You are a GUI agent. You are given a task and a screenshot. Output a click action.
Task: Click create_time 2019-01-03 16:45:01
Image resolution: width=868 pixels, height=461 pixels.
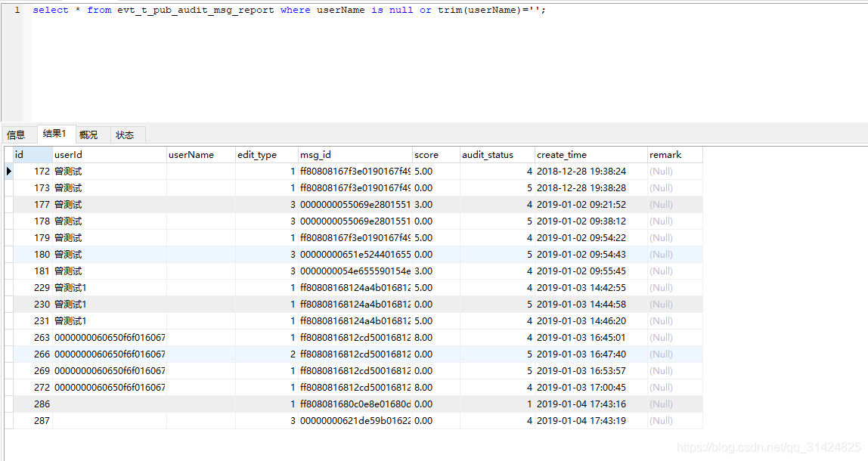click(591, 338)
